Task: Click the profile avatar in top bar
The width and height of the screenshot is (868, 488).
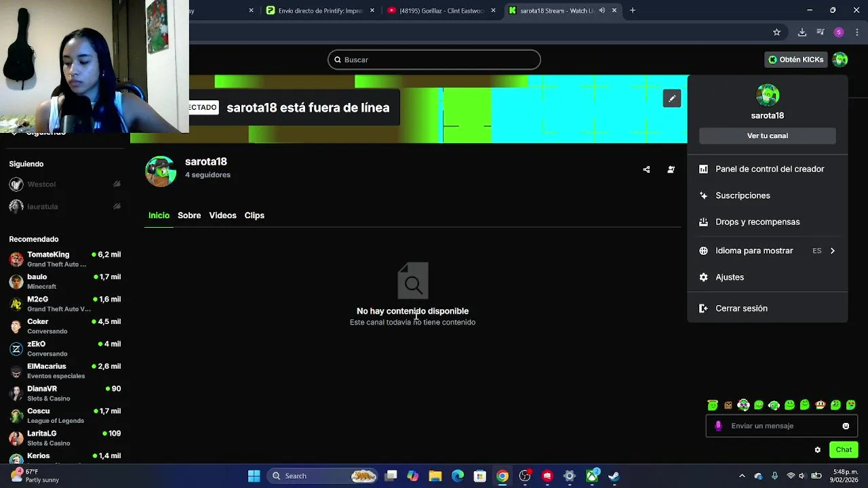Action: point(840,60)
